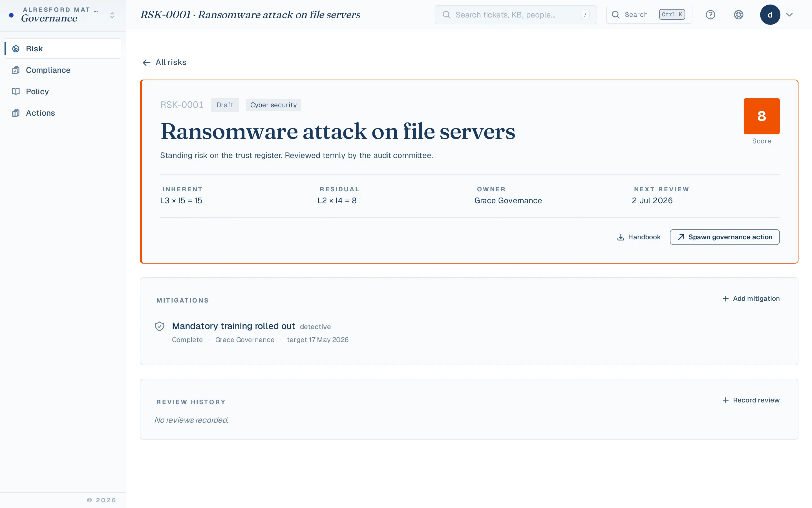Click Grace Governance in mitigation row
Viewport: 812px width, 508px height.
pyautogui.click(x=245, y=340)
